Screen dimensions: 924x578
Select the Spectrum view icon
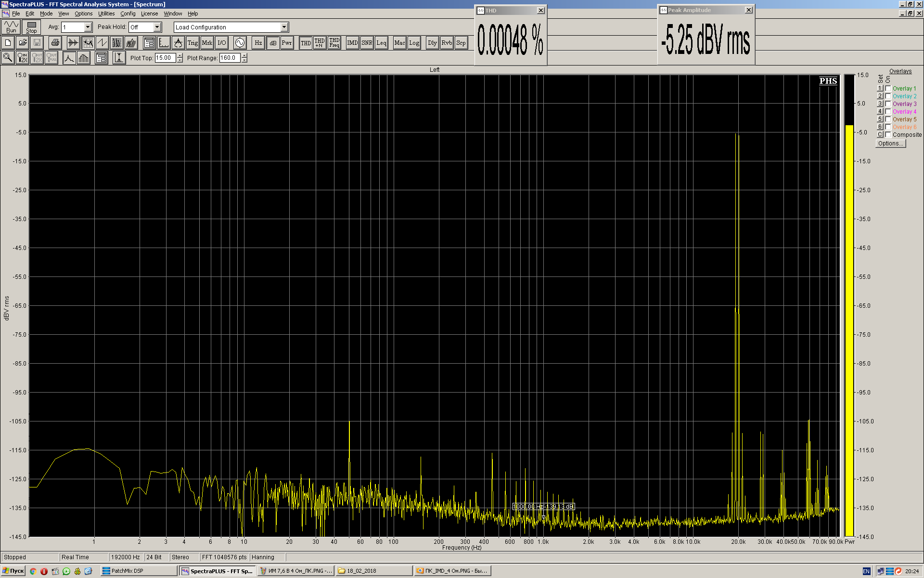(x=88, y=43)
